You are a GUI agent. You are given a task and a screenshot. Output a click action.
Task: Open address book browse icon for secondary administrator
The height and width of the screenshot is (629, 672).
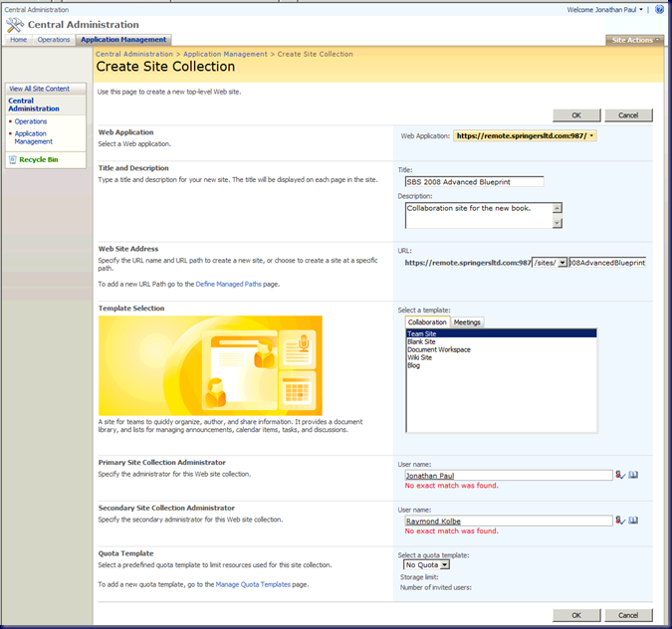click(633, 521)
